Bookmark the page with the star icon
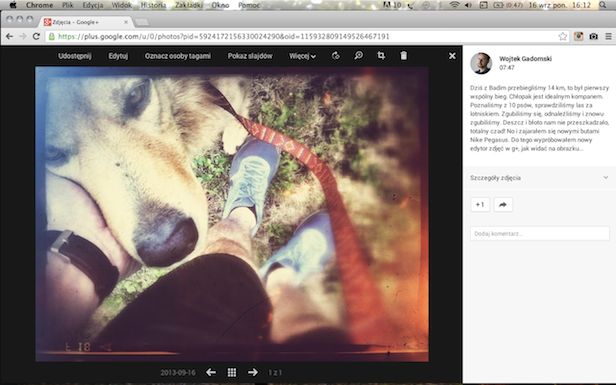The image size is (616, 385). 563,37
